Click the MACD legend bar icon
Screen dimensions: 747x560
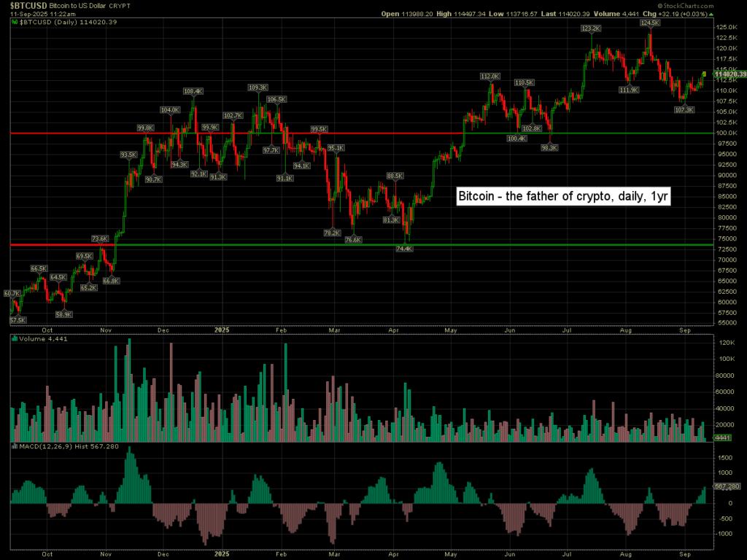[x=14, y=445]
